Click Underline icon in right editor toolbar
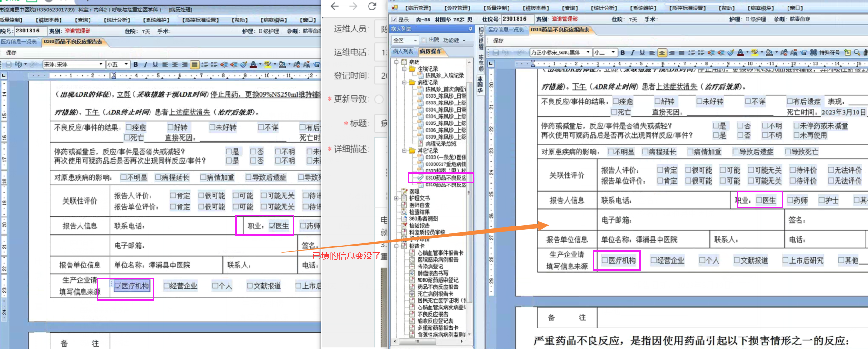 (642, 52)
